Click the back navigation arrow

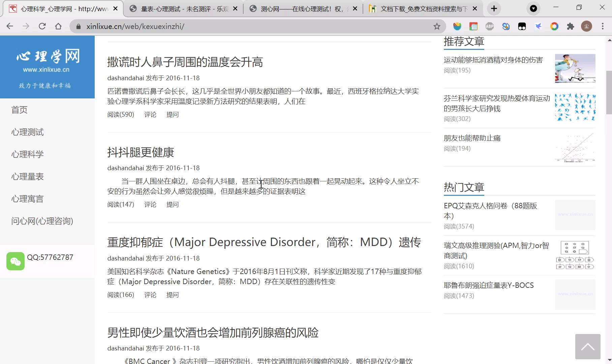point(10,26)
